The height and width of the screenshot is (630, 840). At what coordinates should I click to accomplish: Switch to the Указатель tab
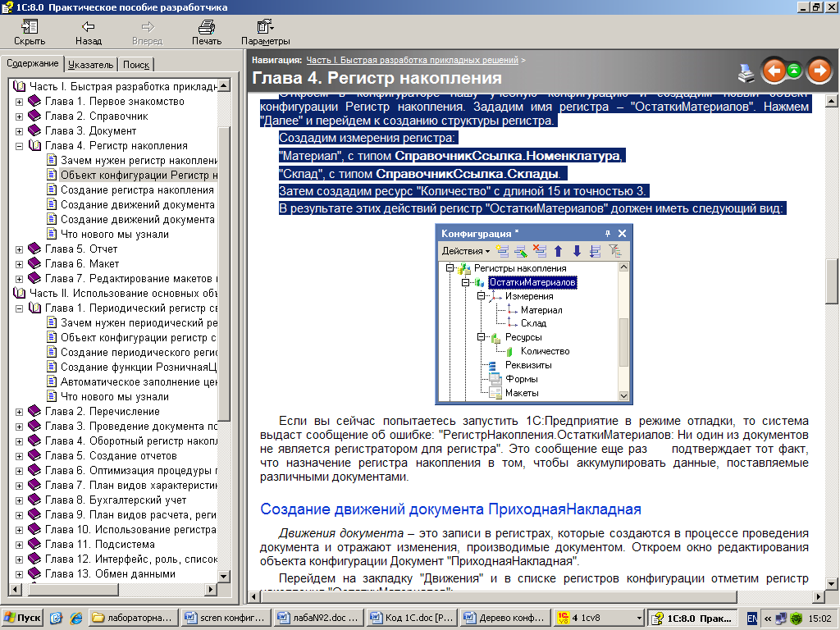point(91,65)
